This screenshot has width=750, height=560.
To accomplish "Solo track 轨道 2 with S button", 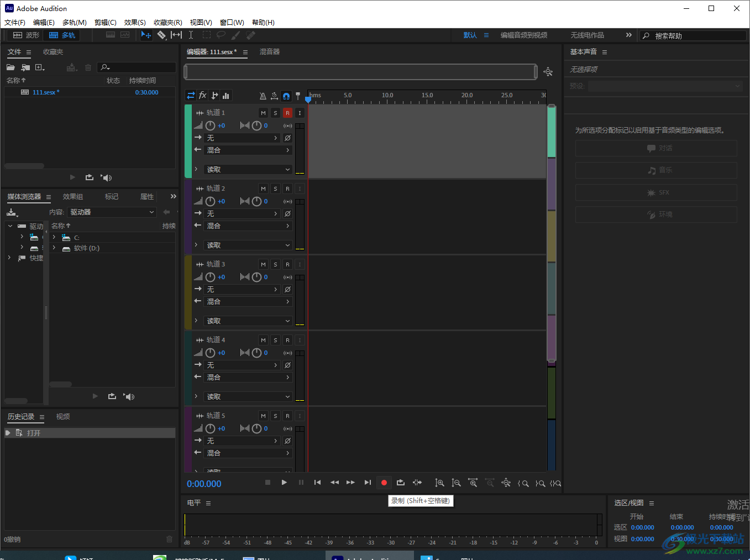I will point(275,189).
